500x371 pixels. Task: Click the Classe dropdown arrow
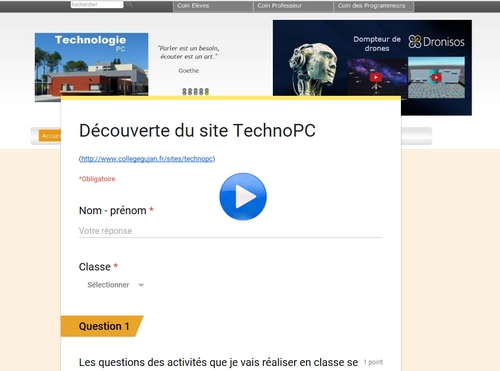click(141, 285)
